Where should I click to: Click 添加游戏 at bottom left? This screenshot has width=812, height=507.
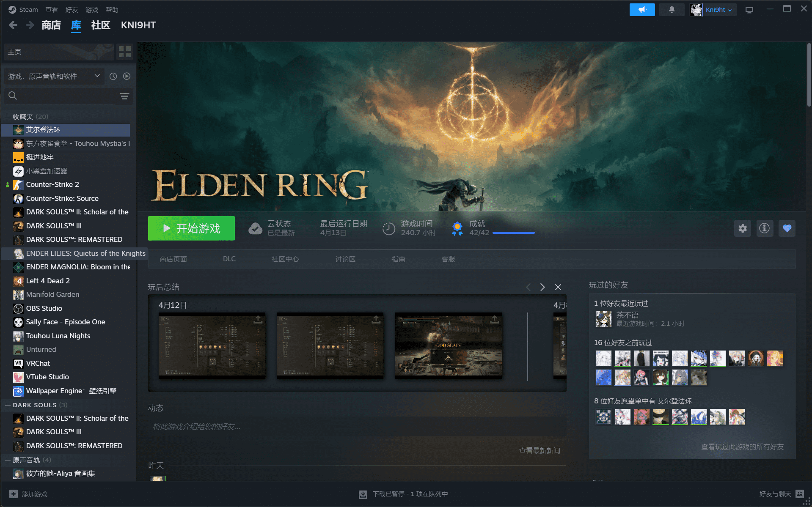pos(35,494)
